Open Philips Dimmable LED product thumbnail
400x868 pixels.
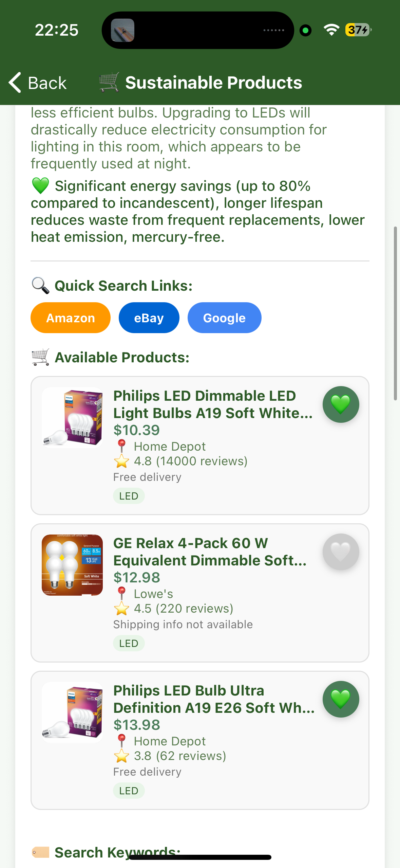pos(72,417)
